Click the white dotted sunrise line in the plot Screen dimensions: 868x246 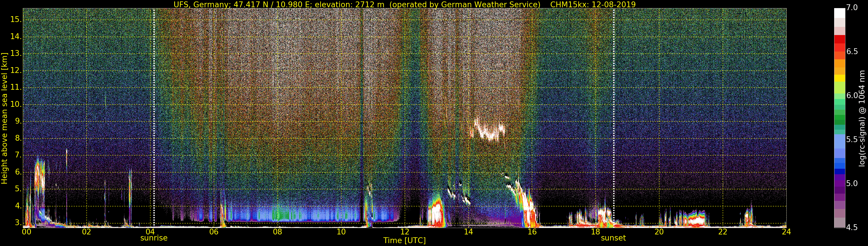point(154,101)
